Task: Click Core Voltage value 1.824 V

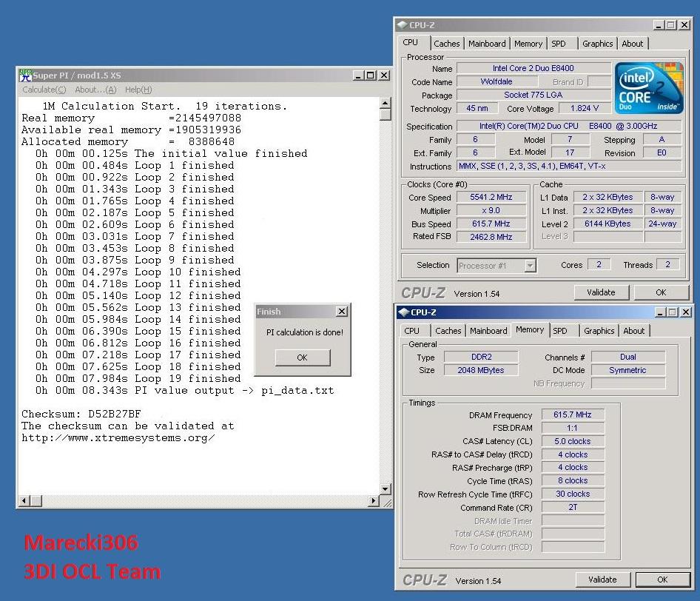Action: click(x=585, y=109)
